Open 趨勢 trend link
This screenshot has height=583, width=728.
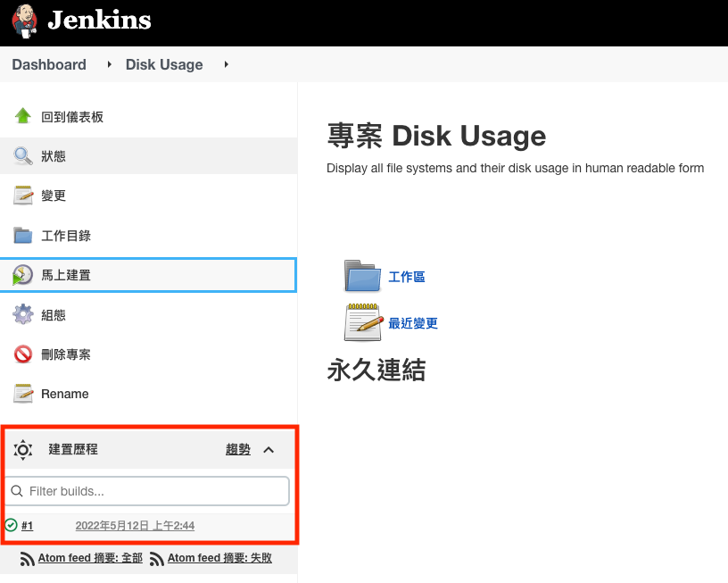238,449
